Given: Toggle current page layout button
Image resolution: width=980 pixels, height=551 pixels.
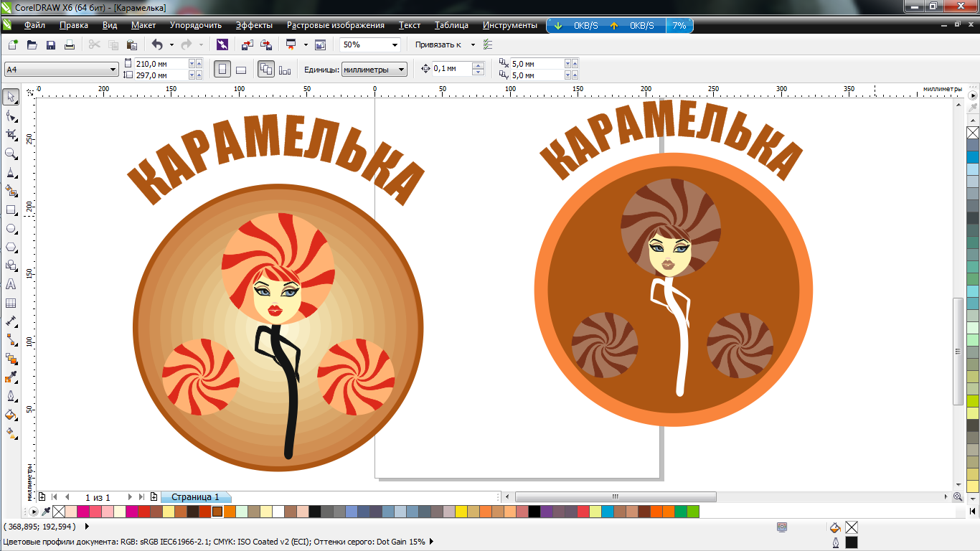Looking at the screenshot, I should click(285, 69).
